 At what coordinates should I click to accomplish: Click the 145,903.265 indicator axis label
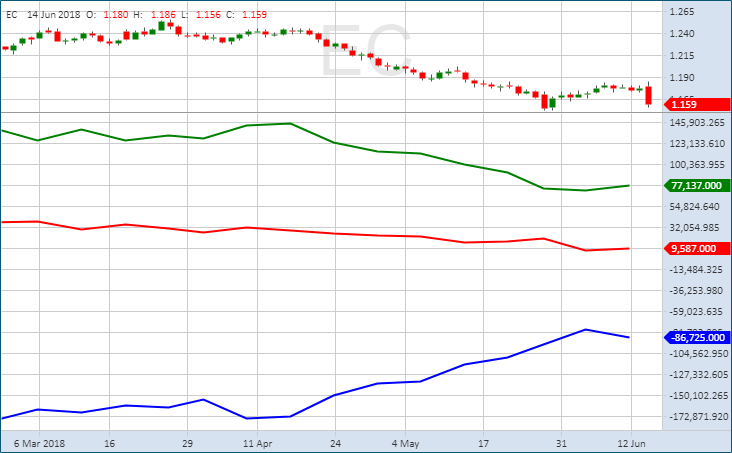coord(696,123)
